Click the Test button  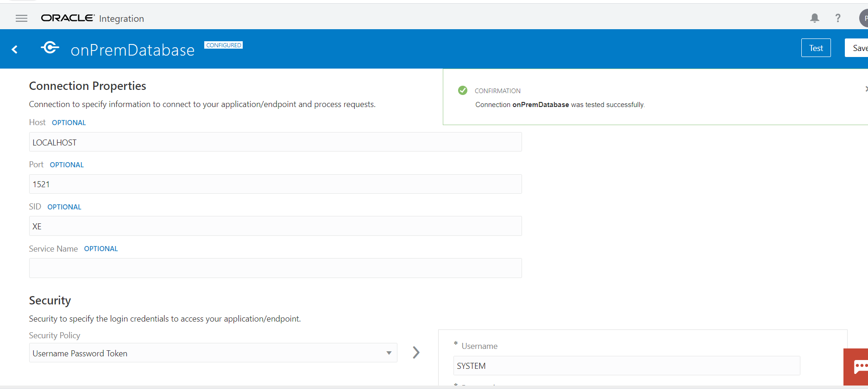[x=816, y=48]
